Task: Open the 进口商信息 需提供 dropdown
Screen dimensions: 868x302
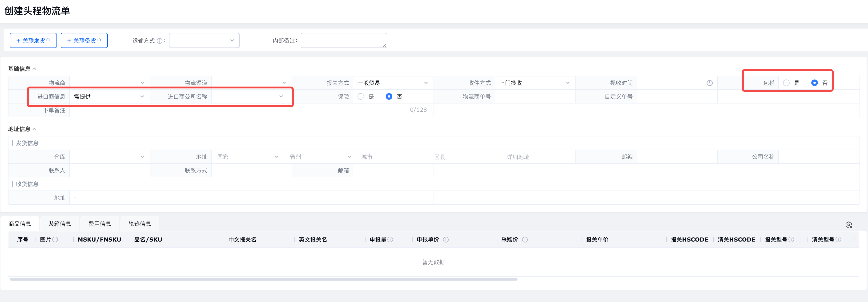Action: point(109,97)
